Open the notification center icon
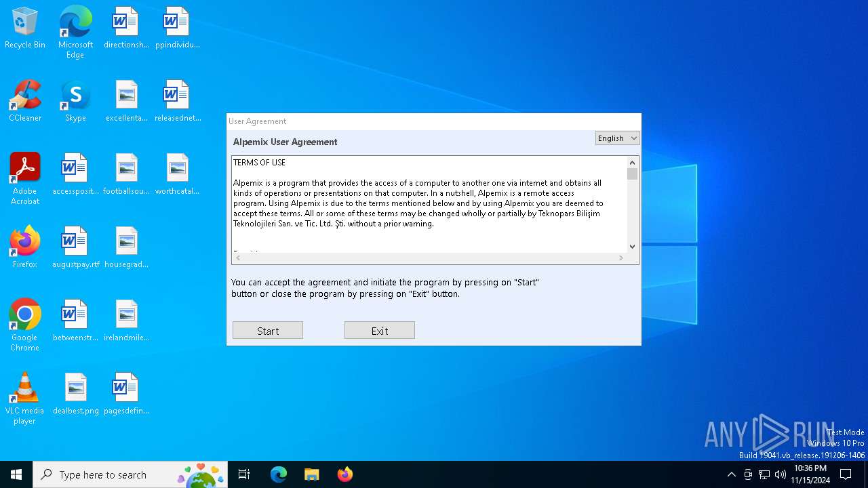The image size is (868, 488). (846, 474)
